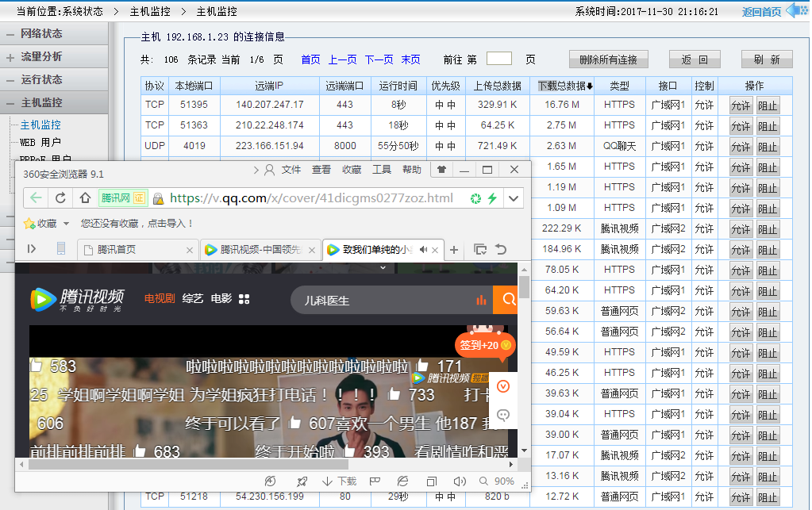Click 阻止 for the 51395 port row

click(768, 106)
